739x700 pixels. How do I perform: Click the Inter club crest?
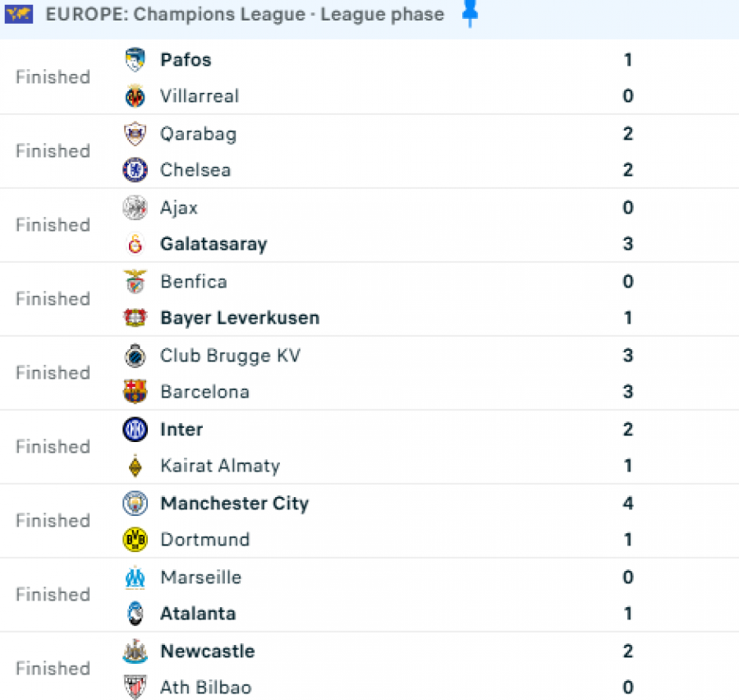click(x=135, y=430)
